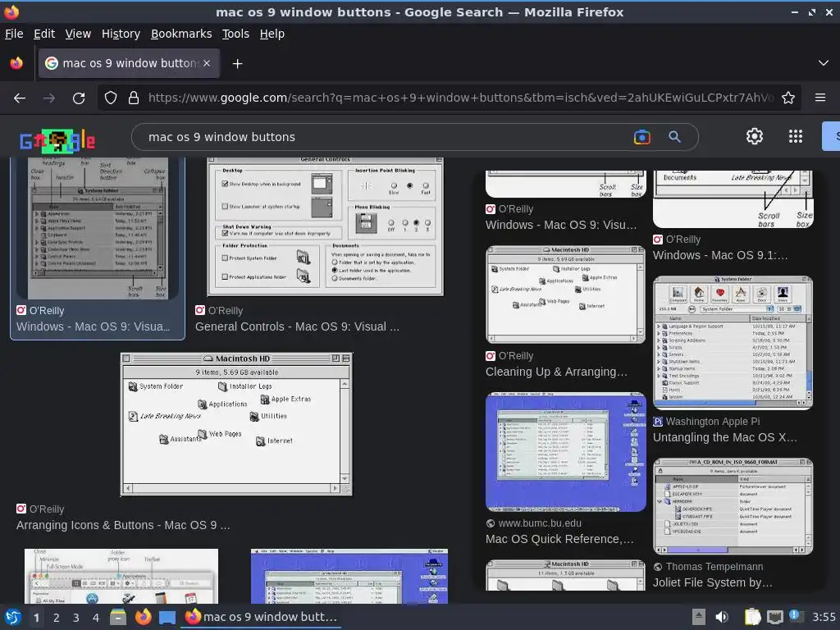Open Google quick settings gear
Image resolution: width=840 pixels, height=630 pixels.
(x=755, y=137)
